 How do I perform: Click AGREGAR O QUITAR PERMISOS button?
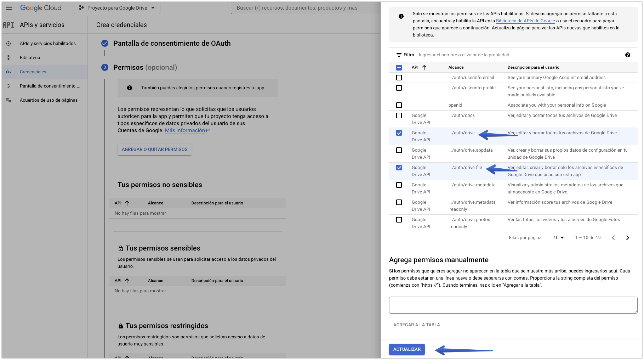click(155, 149)
